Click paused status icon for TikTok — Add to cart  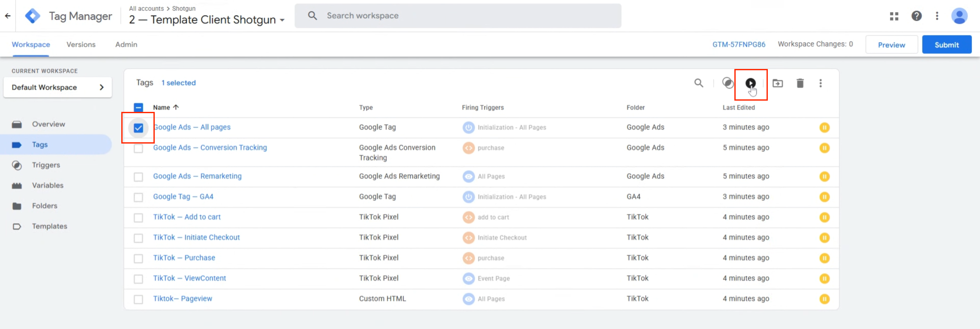pos(824,217)
